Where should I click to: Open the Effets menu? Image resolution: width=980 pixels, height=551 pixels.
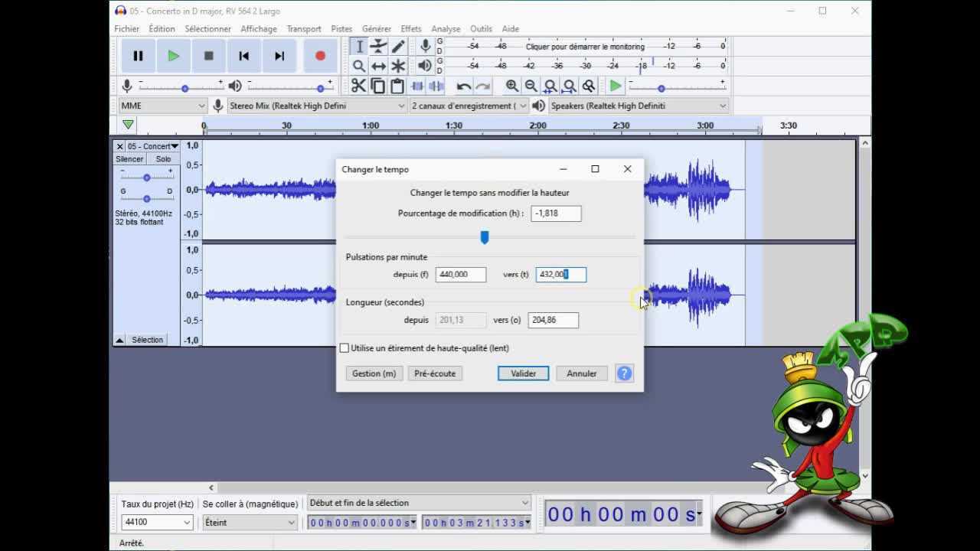(x=411, y=29)
